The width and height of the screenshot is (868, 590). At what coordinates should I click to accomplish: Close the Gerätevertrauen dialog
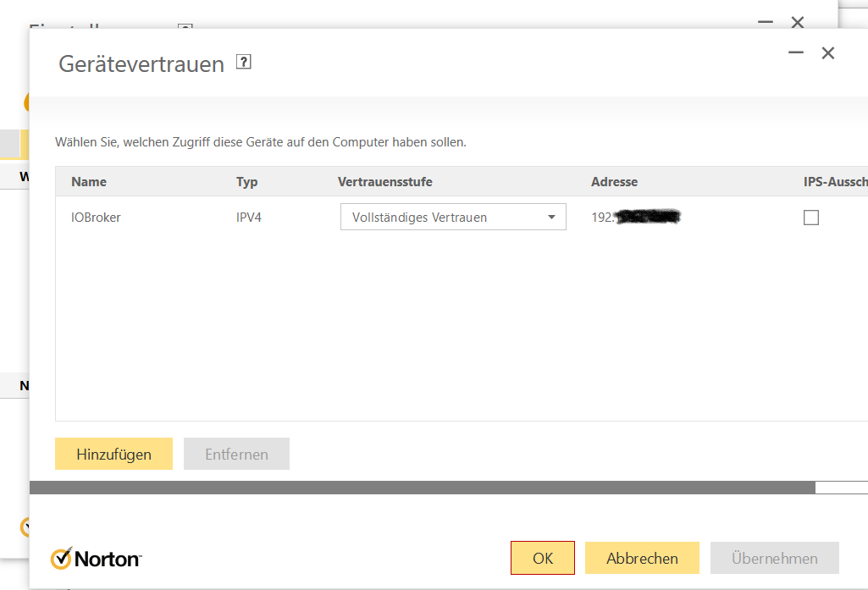pos(828,52)
